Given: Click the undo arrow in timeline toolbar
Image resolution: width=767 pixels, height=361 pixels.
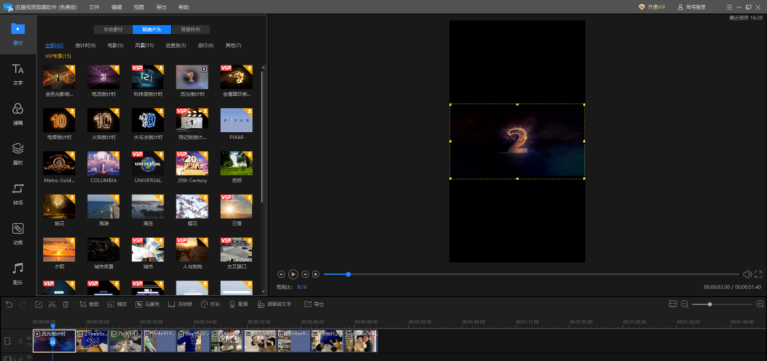Looking at the screenshot, I should [x=9, y=304].
